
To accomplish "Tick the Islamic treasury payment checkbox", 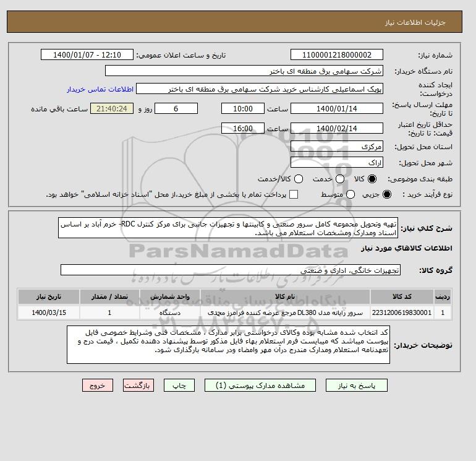I will (294, 194).
